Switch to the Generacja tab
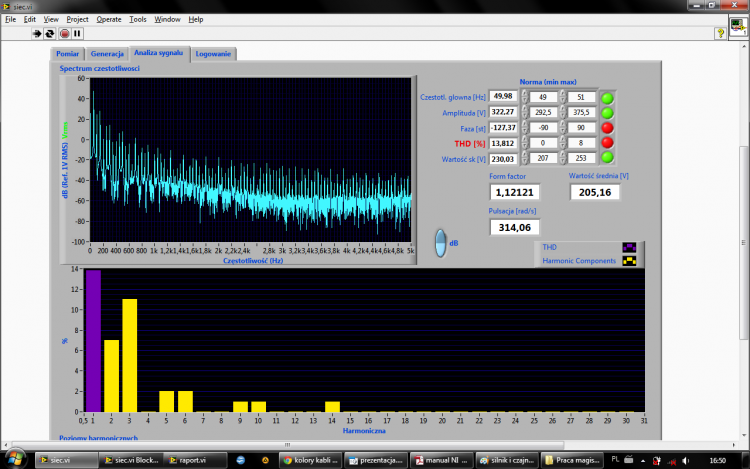The height and width of the screenshot is (469, 750). point(107,54)
